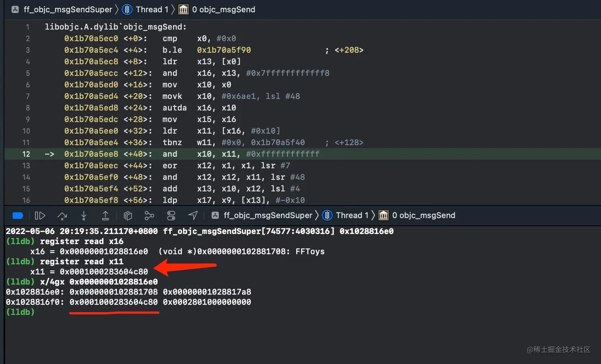Click address 0x1b70a5ec0 on line 2

91,39
